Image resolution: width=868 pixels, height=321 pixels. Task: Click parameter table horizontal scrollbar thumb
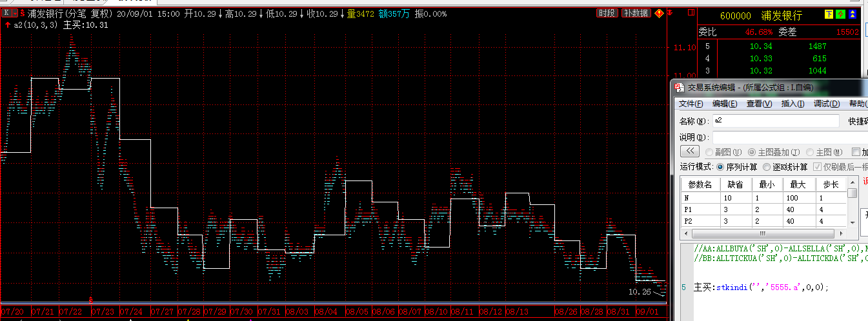coord(762,233)
